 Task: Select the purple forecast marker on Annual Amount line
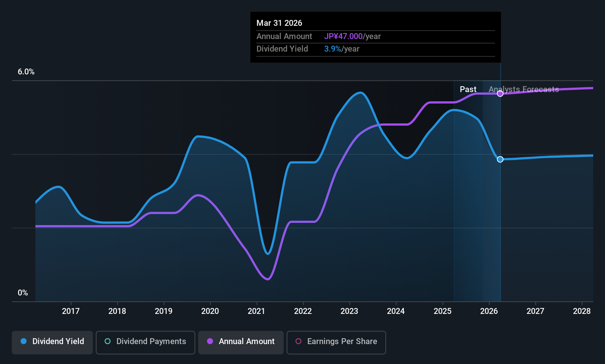click(x=500, y=94)
